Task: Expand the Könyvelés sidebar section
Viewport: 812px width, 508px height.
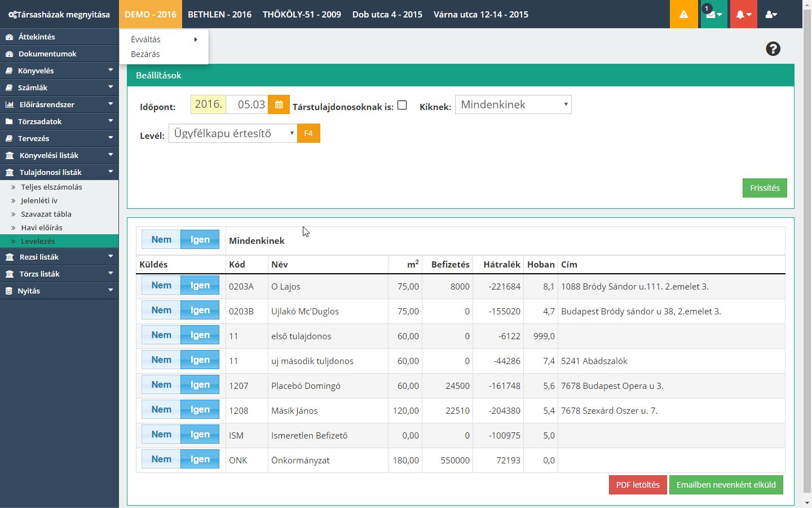Action: tap(59, 71)
